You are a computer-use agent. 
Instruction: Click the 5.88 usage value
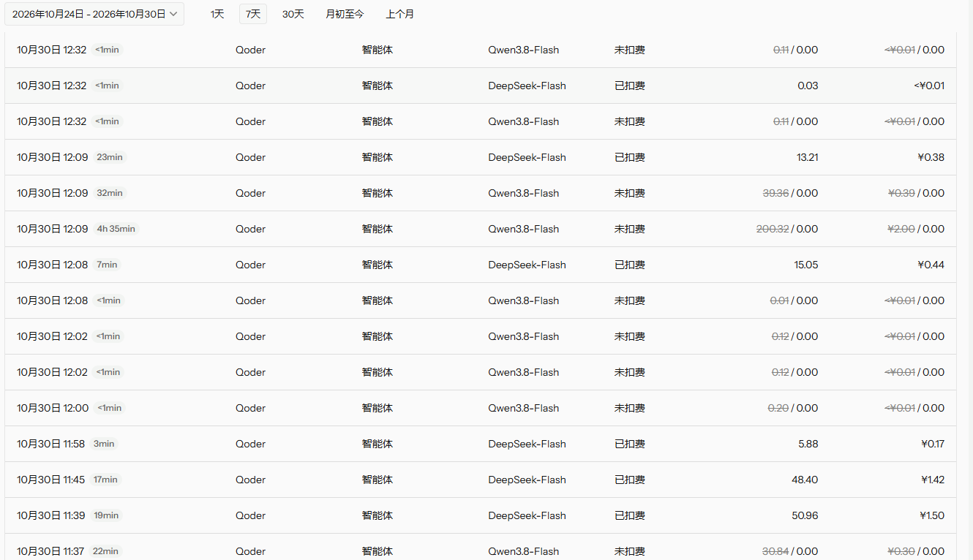[x=808, y=444]
